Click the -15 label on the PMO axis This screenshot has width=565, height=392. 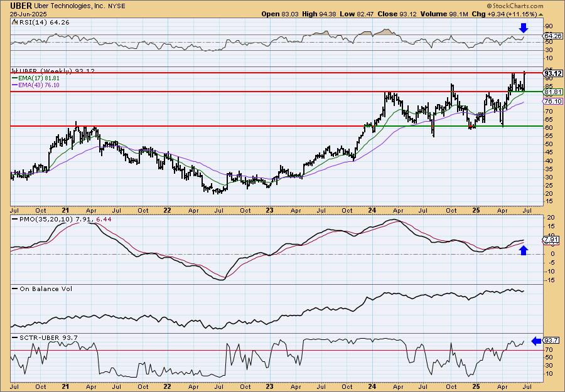tap(549, 280)
